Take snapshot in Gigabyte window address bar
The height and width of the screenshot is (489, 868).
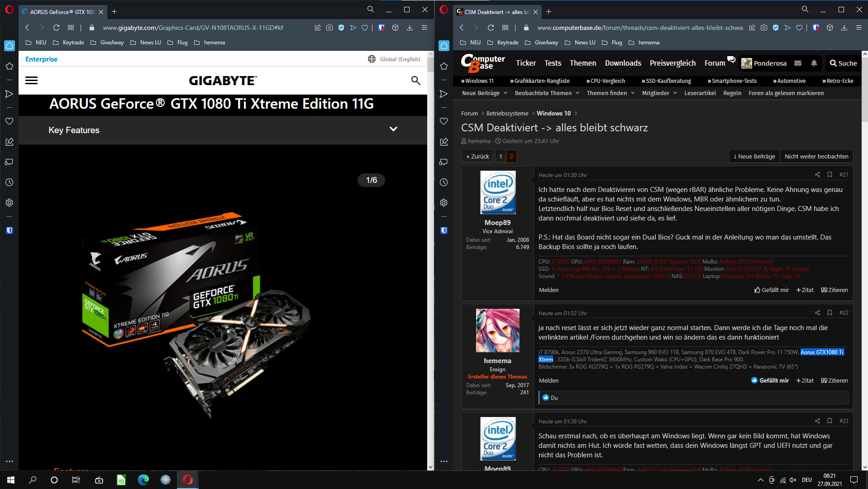pos(329,28)
